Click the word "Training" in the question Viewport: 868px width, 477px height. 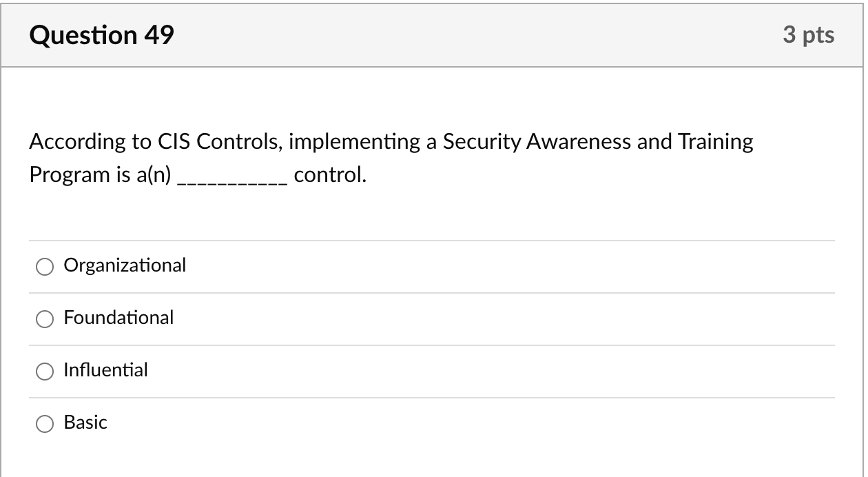(x=716, y=142)
